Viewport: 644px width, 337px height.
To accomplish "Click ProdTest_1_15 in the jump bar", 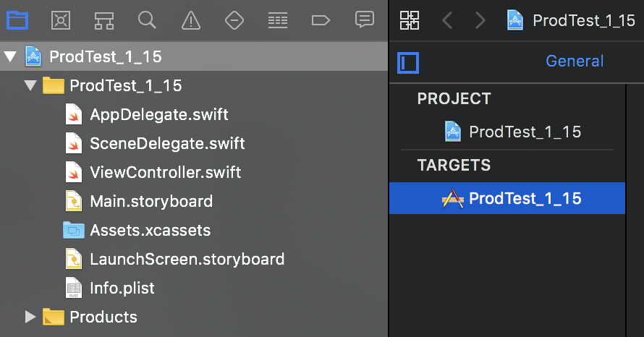I will tap(584, 20).
